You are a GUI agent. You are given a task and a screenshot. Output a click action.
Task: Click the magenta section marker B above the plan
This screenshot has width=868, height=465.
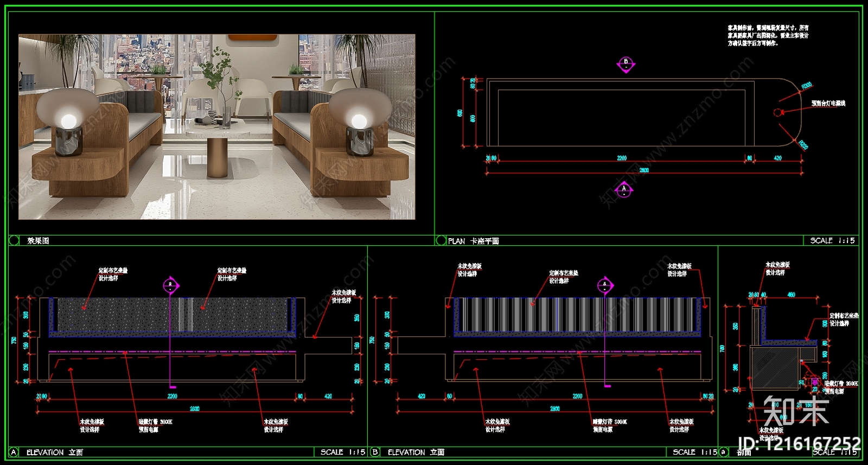(626, 63)
